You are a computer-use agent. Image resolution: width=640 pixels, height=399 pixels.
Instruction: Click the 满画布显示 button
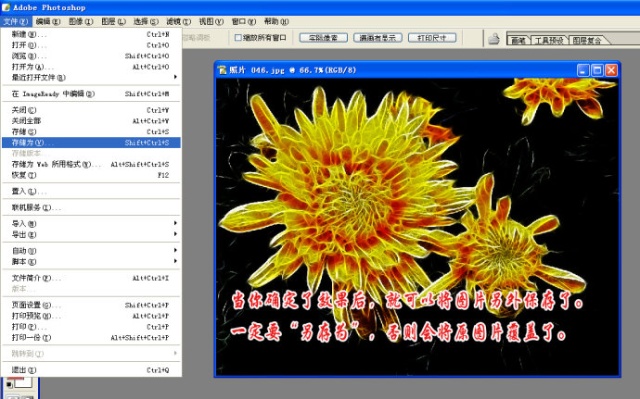[378, 38]
